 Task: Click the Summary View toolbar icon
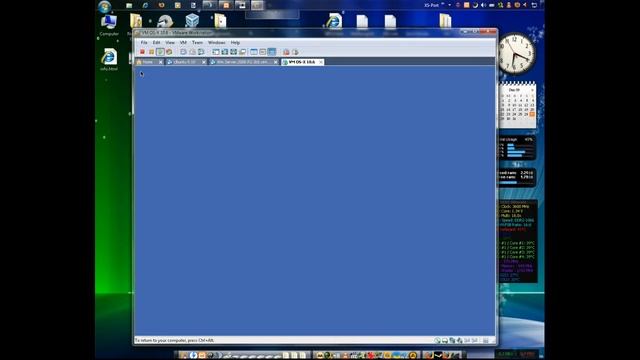pyautogui.click(x=254, y=52)
